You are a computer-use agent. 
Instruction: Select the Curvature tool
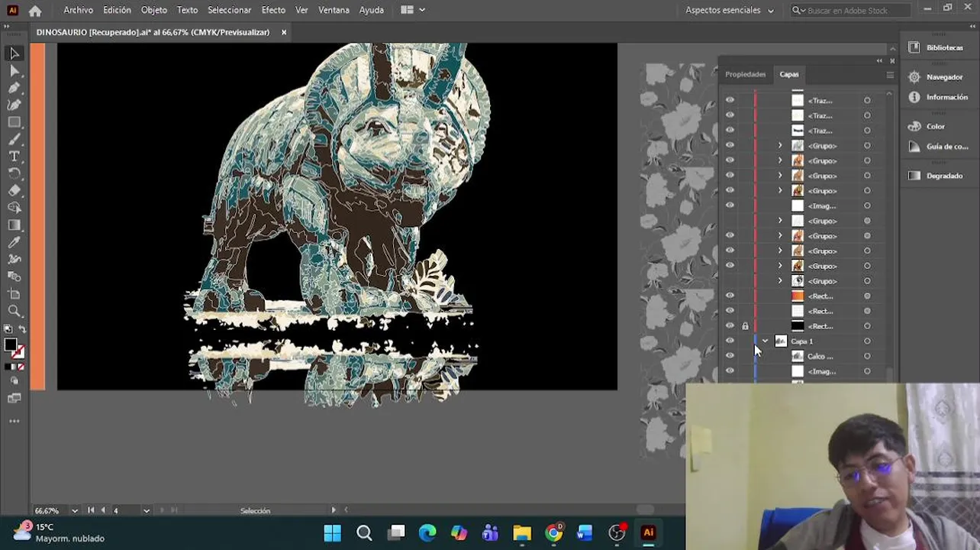coord(14,105)
